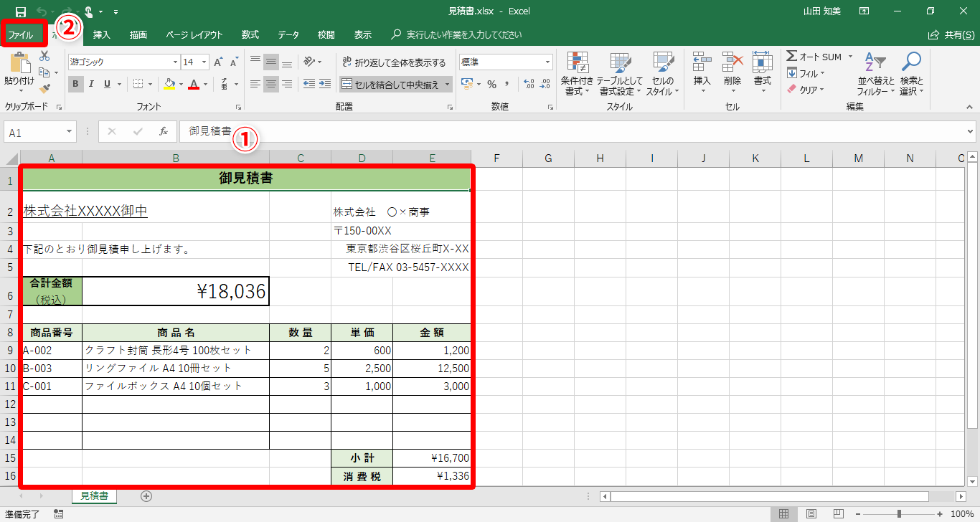Screen dimensions: 980x522
Task: Switch to the 校閲 tab
Action: pyautogui.click(x=326, y=34)
